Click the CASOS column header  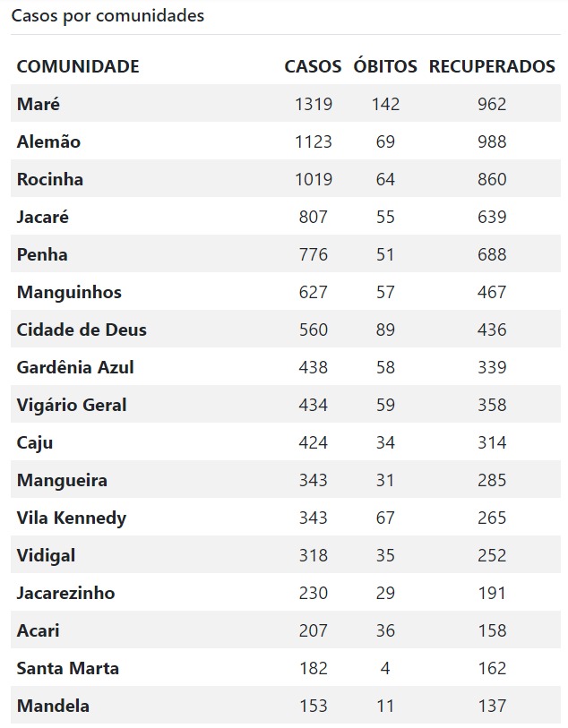tap(313, 66)
